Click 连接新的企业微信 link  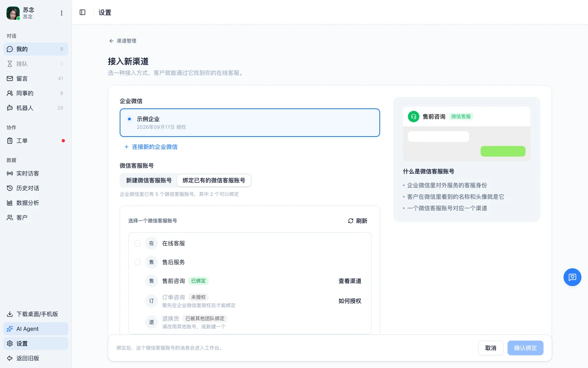tap(151, 147)
